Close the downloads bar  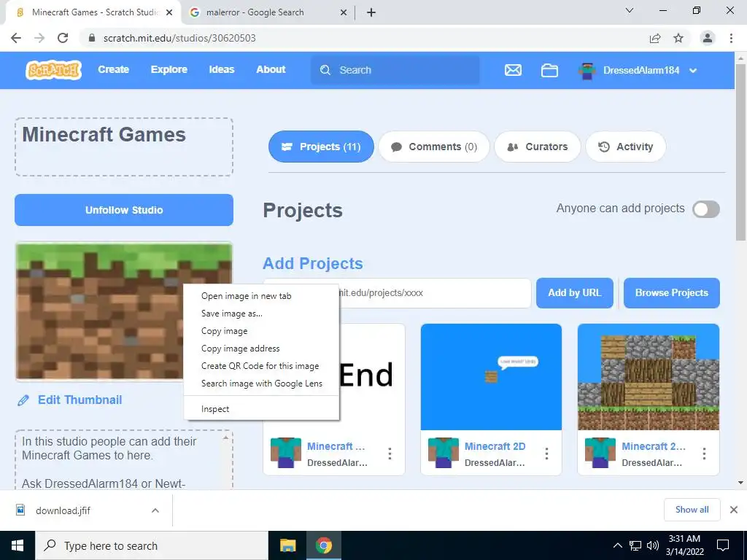[x=734, y=510]
